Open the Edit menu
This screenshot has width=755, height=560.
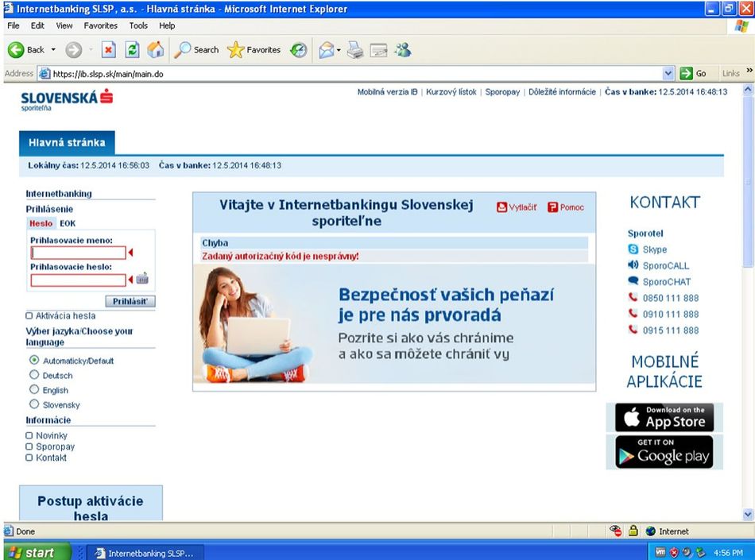point(37,25)
